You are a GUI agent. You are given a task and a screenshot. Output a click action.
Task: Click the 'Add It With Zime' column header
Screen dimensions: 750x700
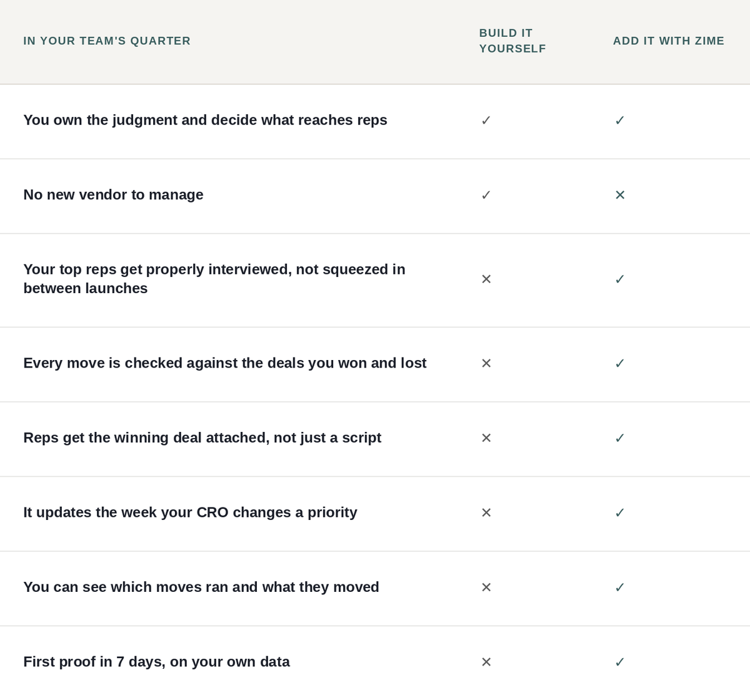tap(669, 41)
